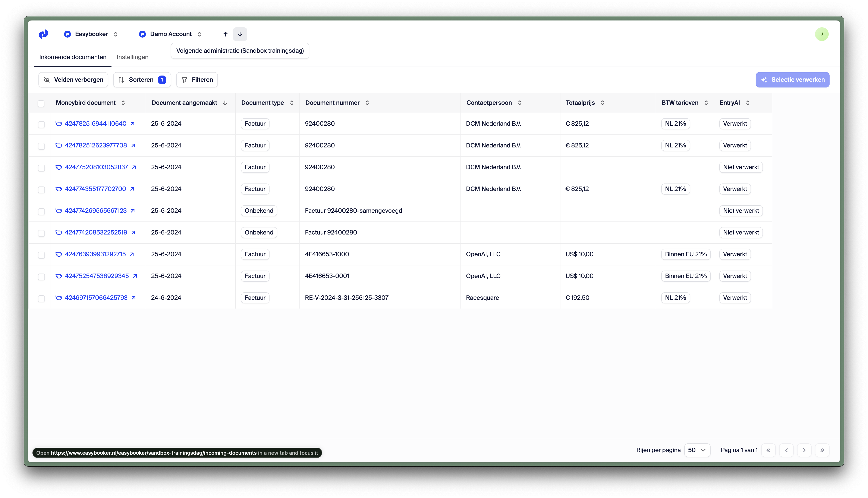
Task: Go to next administration with down arrow
Action: [240, 34]
